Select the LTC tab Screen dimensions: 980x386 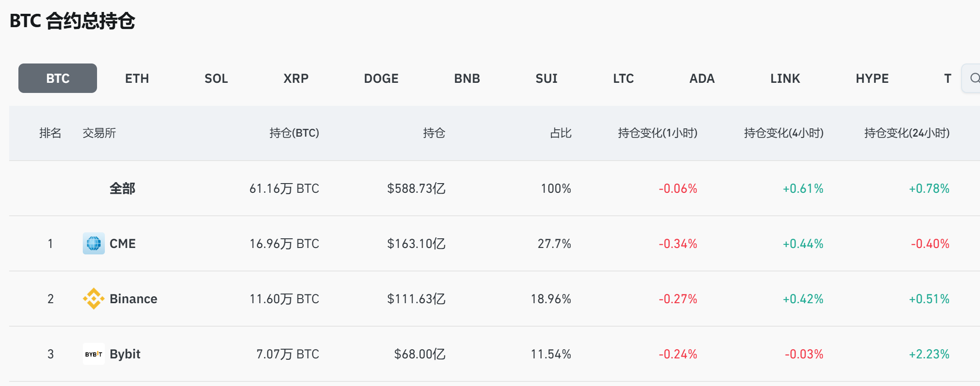(623, 78)
